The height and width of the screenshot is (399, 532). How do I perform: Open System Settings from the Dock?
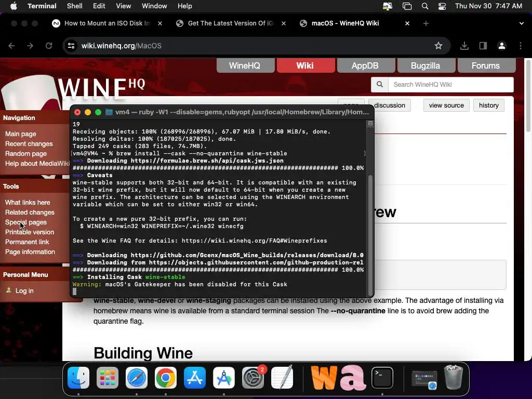tap(253, 378)
